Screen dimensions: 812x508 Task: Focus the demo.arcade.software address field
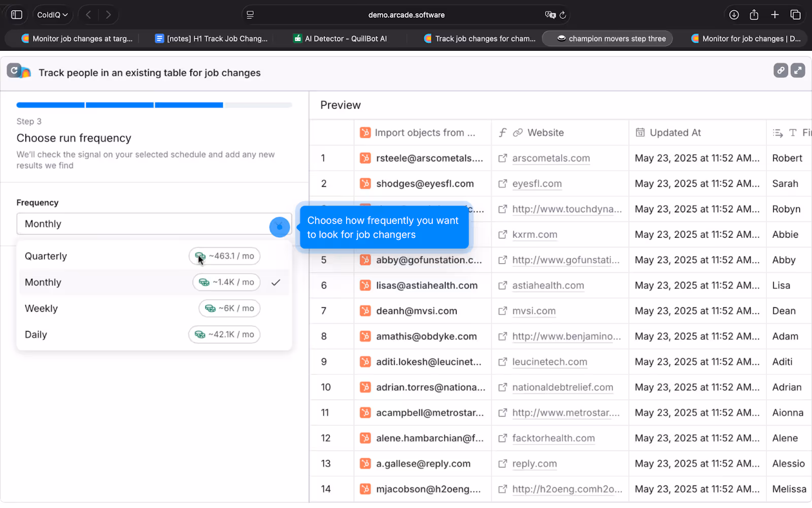pos(407,15)
